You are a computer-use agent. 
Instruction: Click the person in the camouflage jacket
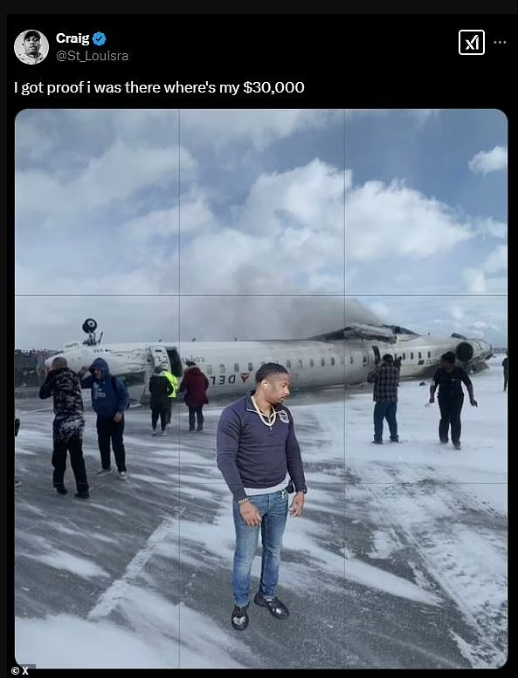click(x=65, y=427)
